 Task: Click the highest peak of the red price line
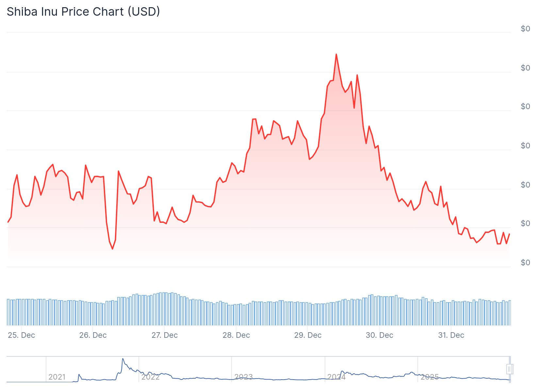tap(336, 54)
